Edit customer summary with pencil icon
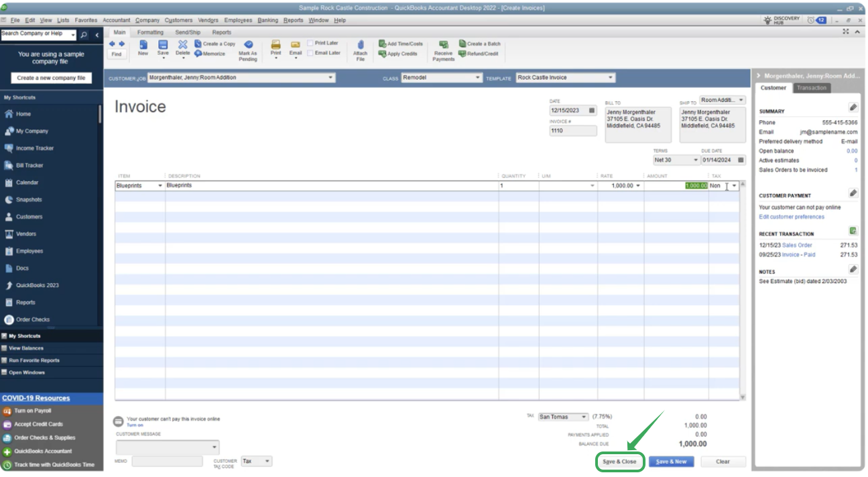 [853, 107]
